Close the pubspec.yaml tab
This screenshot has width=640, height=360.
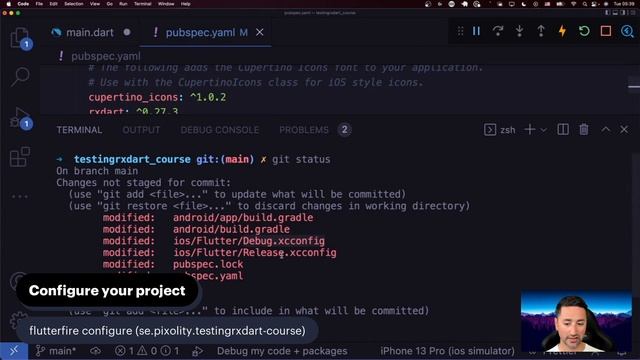click(260, 32)
